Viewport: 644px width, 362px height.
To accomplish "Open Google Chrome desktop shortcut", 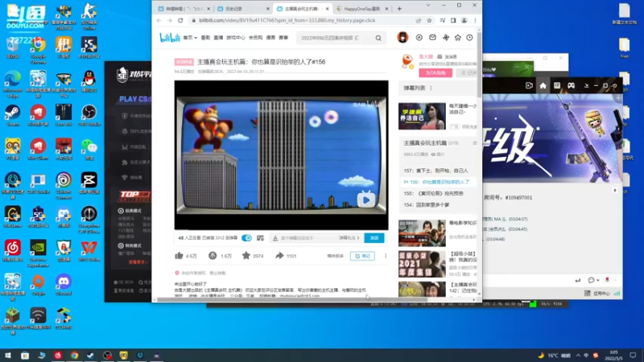I will coord(38,49).
